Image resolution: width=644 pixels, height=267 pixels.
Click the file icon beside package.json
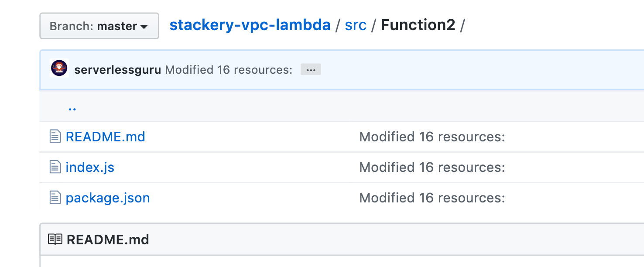pyautogui.click(x=55, y=198)
